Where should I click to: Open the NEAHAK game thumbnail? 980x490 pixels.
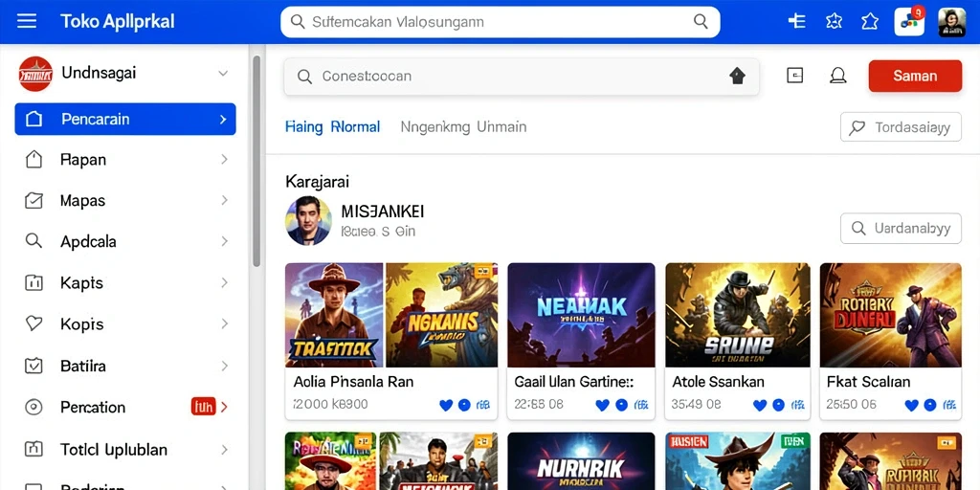coord(581,315)
